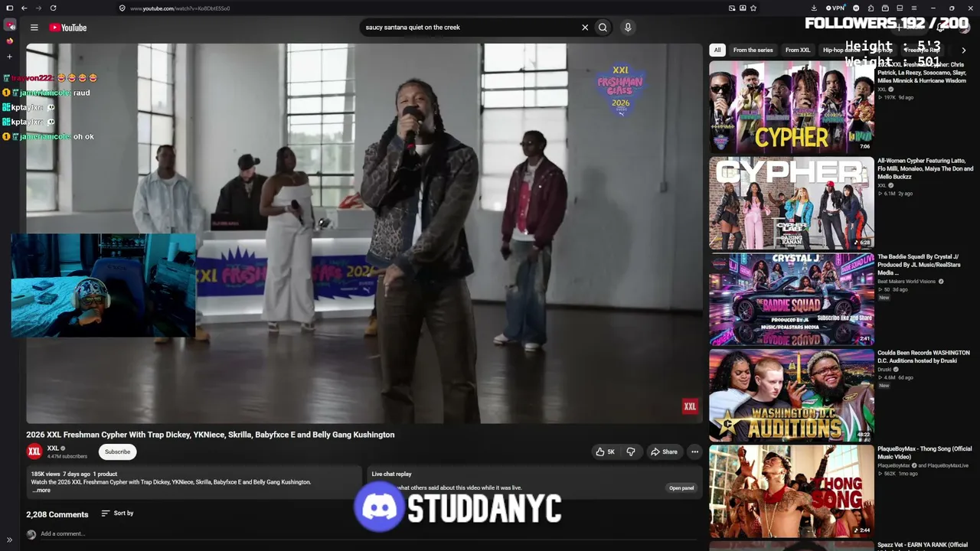Open the browser extensions puzzle icon
This screenshot has height=551, width=980.
pos(871,8)
